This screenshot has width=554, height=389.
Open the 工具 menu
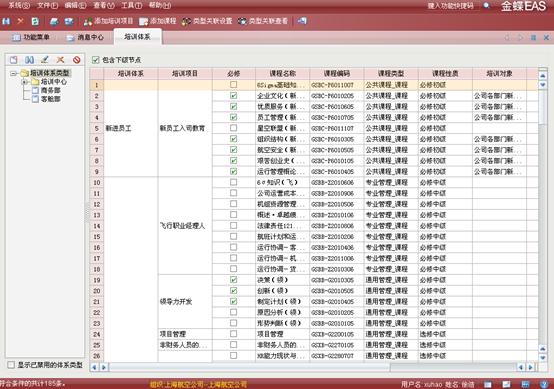(131, 5)
